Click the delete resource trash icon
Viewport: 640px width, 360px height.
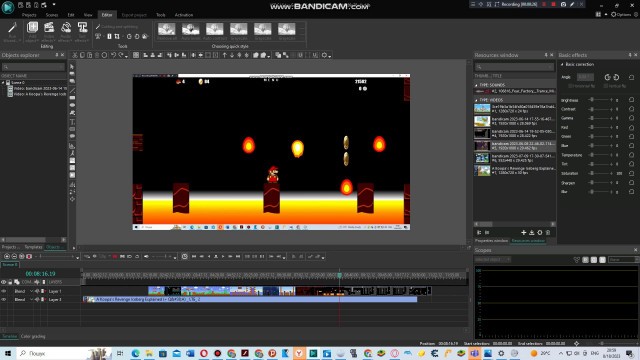point(548,233)
